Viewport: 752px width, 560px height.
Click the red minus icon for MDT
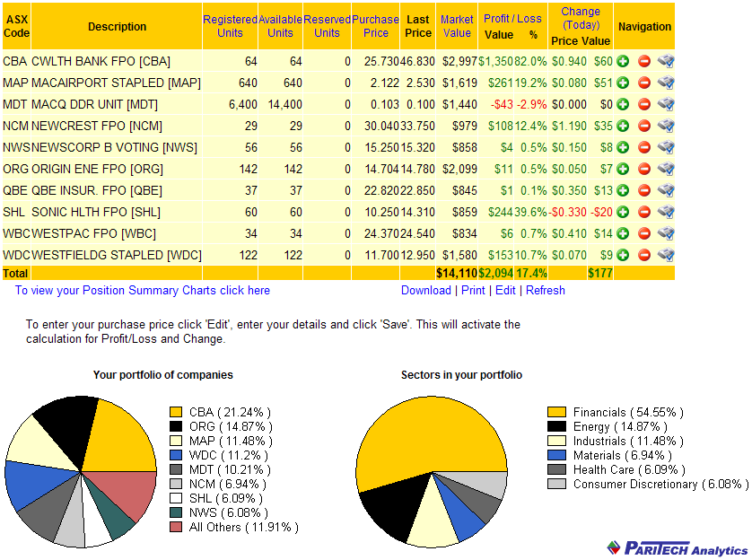644,104
